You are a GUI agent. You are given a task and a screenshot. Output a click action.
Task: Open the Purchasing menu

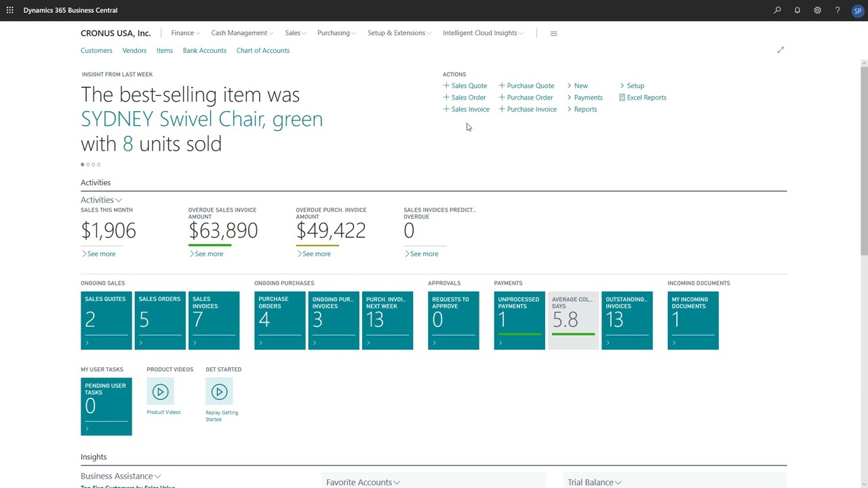[336, 33]
